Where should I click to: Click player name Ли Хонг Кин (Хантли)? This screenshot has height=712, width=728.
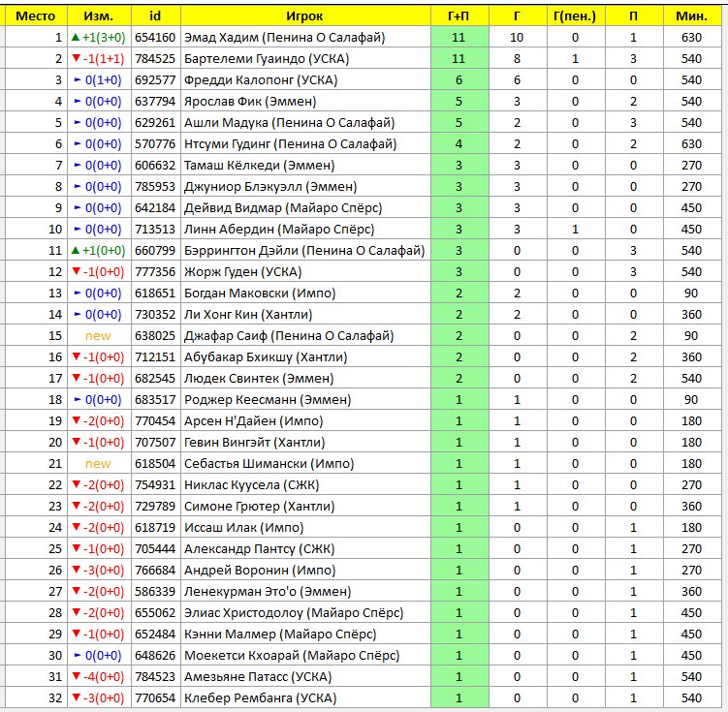248,315
